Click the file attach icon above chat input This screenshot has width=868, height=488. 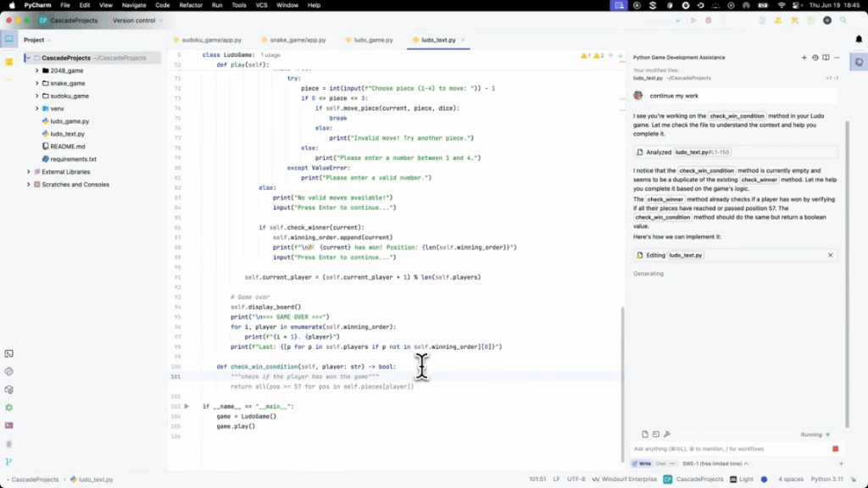(645, 435)
